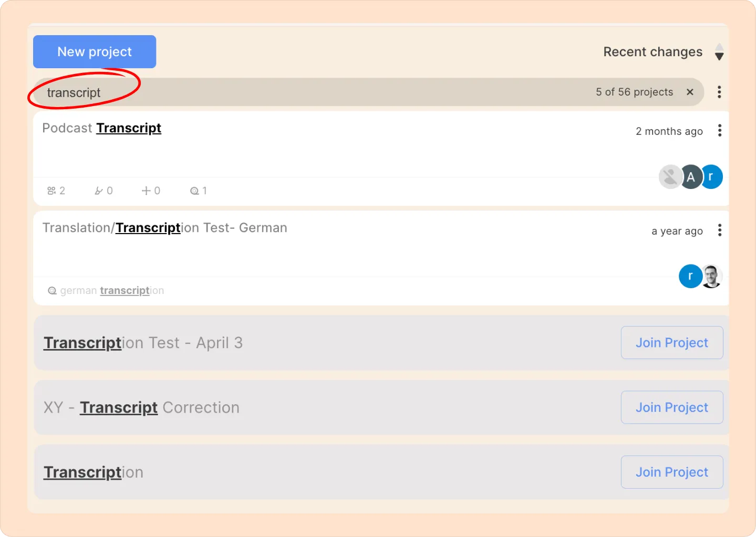
Task: Open the Translation/Transcription Test- German project
Action: coord(165,228)
